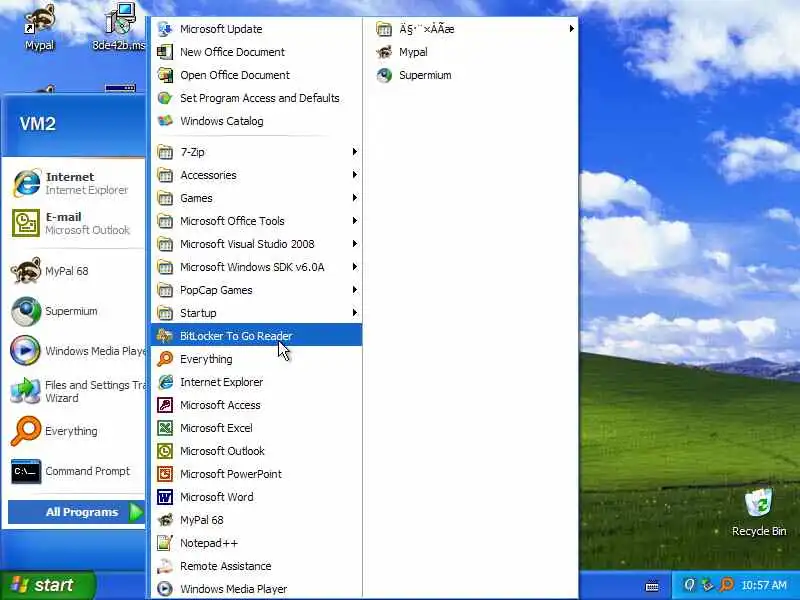
Task: Launch Microsoft Outlook from All Programs list
Action: (x=256, y=451)
